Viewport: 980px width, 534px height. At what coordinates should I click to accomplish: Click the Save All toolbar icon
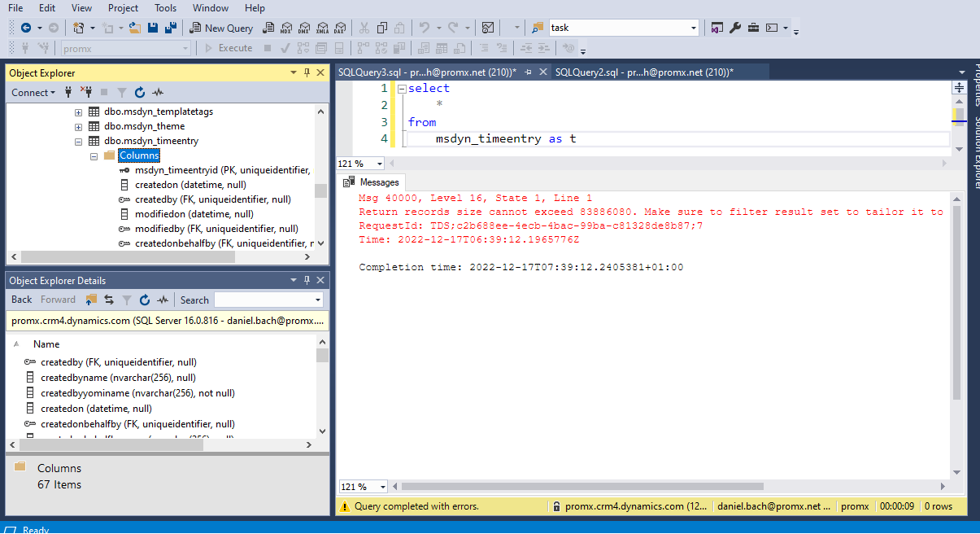[x=170, y=27]
